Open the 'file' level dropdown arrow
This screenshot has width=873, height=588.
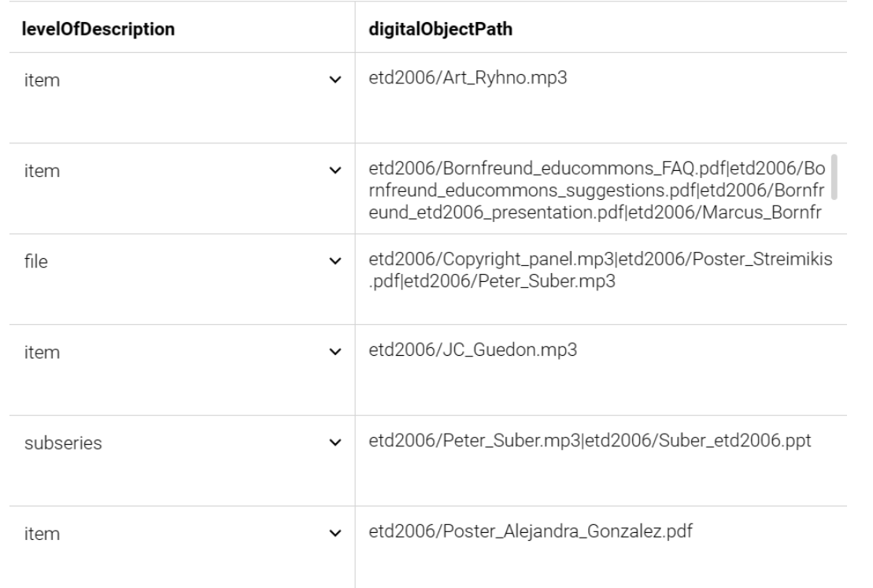335,261
